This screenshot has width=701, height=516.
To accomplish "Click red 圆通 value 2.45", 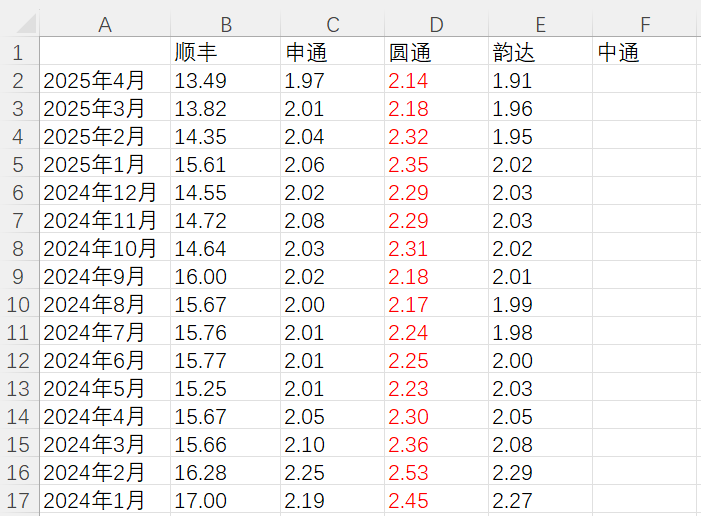I will coord(437,500).
